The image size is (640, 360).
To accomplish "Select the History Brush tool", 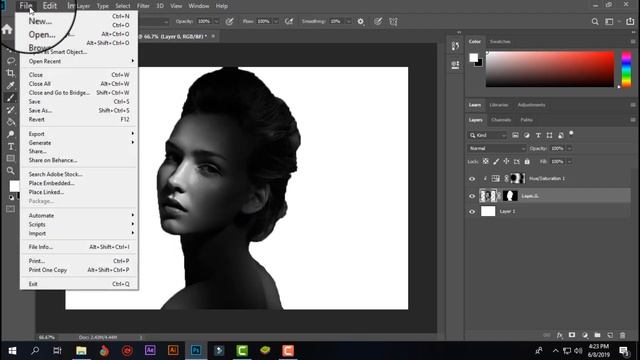I will [x=11, y=110].
